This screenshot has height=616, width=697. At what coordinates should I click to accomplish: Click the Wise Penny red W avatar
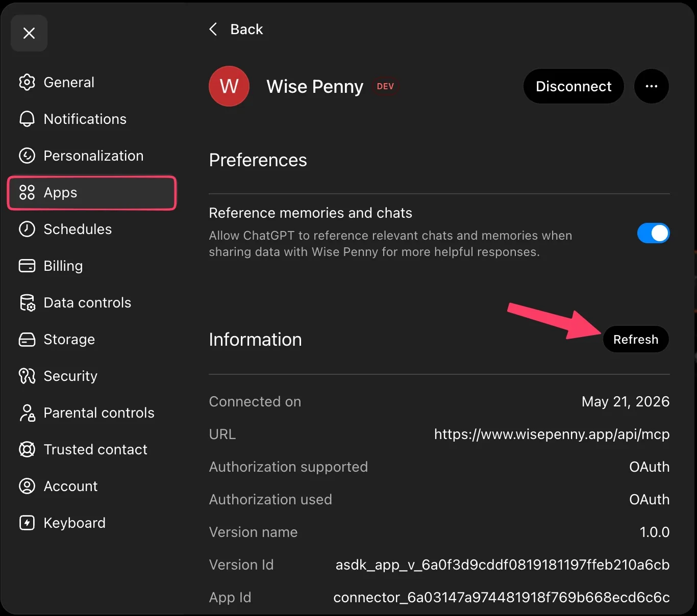[x=229, y=86]
